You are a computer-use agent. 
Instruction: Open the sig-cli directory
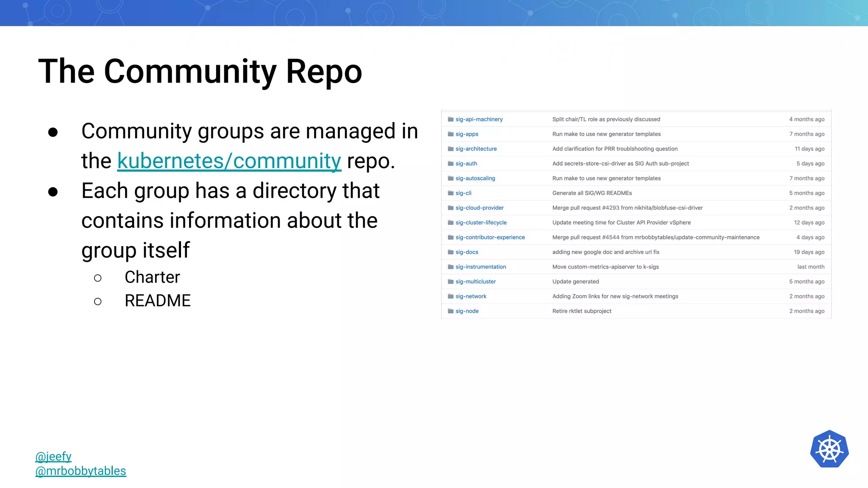(463, 193)
